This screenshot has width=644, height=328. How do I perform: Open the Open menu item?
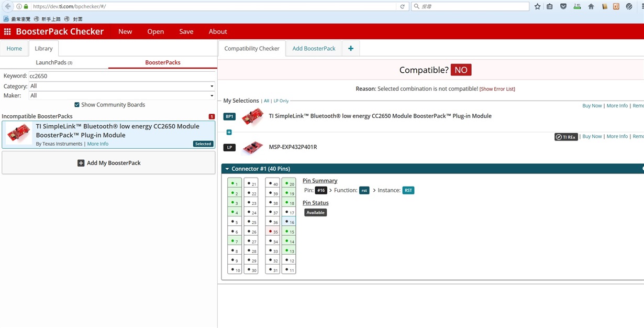tap(156, 31)
